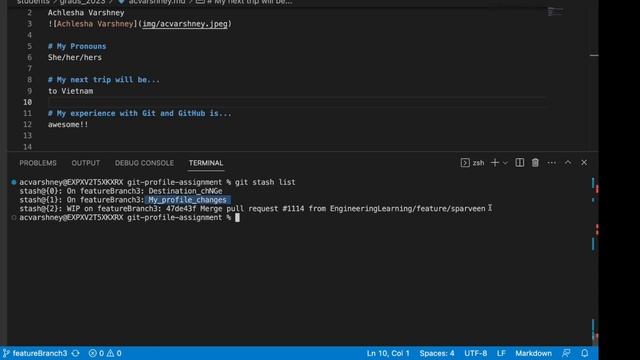Switch to the PROBLEMS tab

38,163
